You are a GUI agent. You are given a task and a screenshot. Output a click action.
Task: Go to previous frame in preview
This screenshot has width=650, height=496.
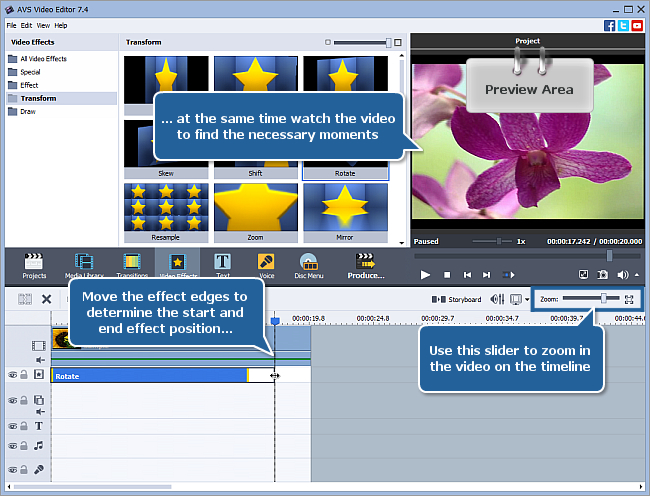point(467,275)
